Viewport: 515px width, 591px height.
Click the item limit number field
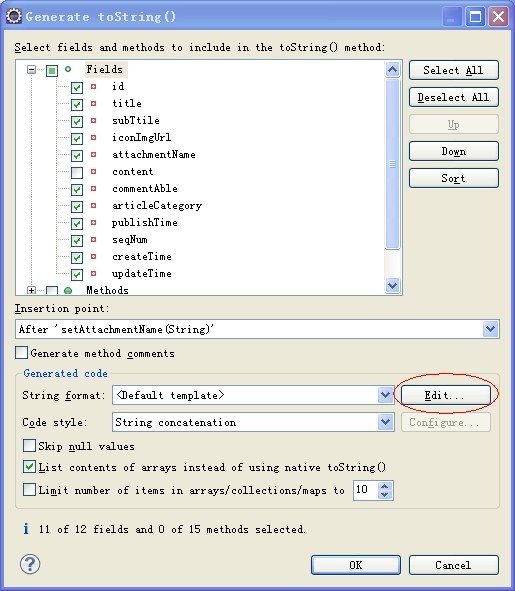click(x=365, y=490)
